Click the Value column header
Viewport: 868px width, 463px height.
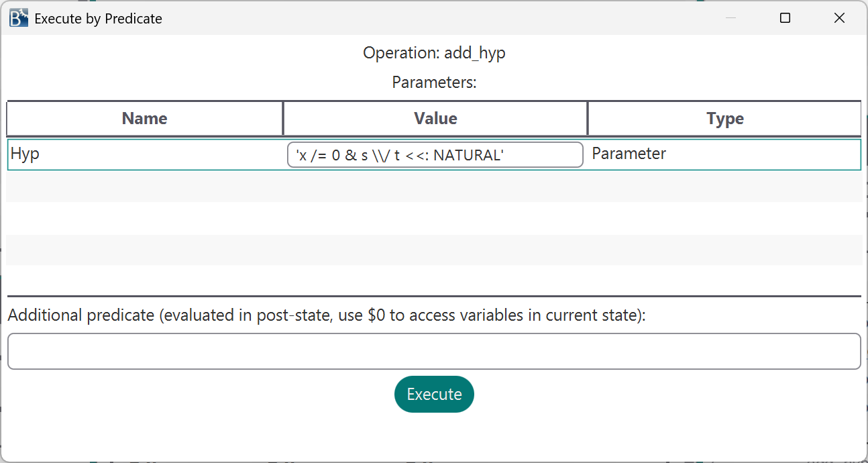tap(435, 119)
